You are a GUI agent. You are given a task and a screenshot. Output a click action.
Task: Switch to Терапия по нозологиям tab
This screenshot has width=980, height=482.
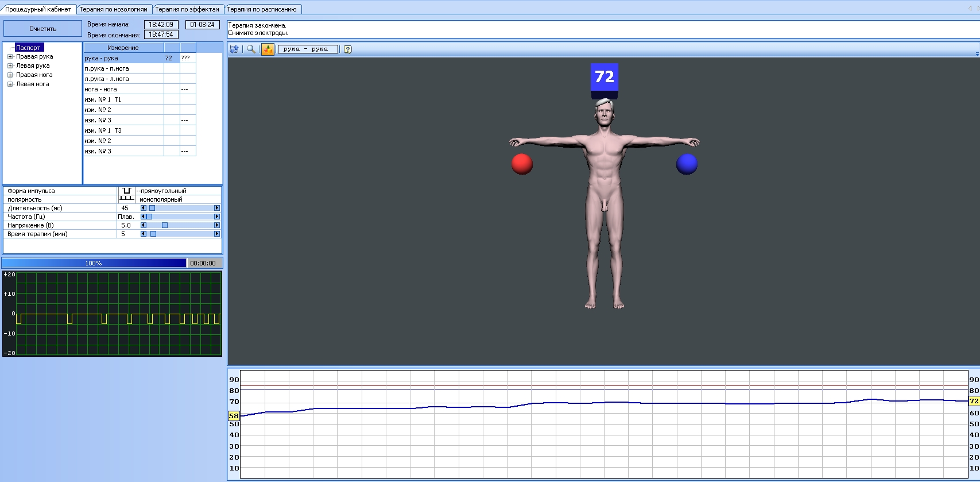pyautogui.click(x=114, y=9)
